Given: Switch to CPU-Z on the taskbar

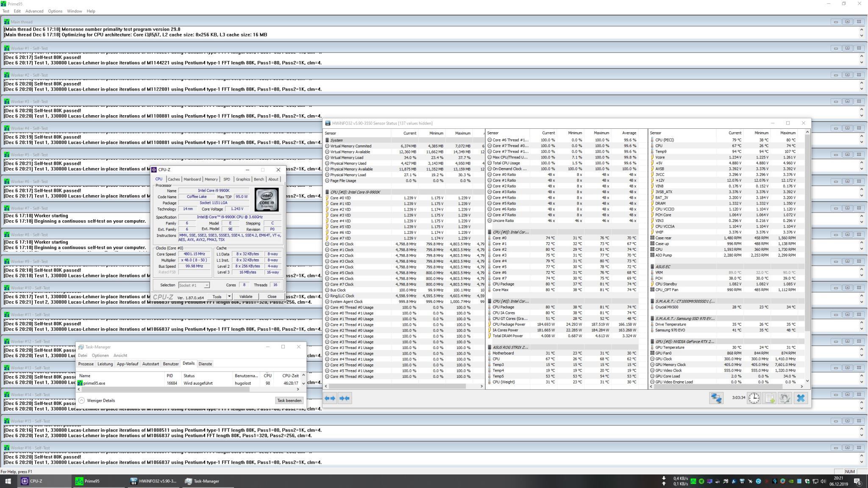Looking at the screenshot, I should [45, 481].
